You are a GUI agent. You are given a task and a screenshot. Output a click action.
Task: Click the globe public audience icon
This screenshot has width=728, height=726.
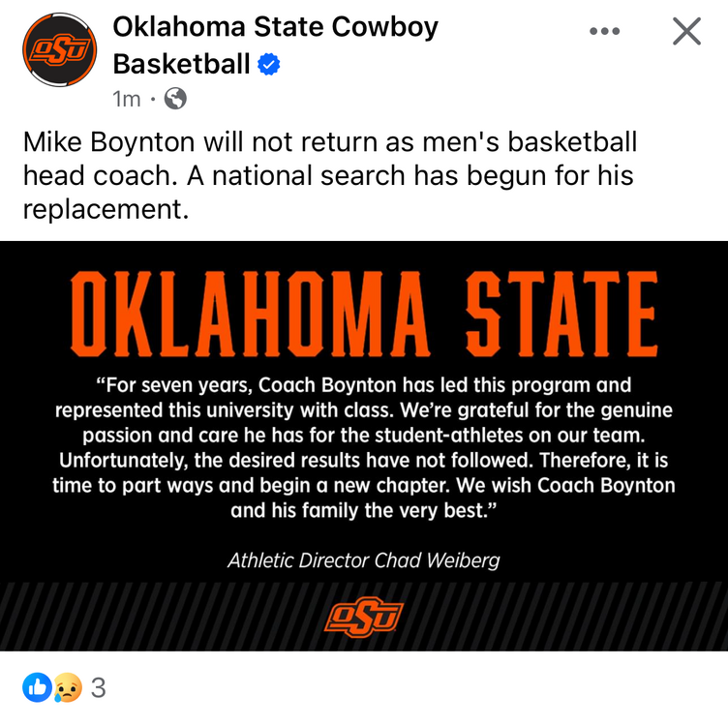(x=175, y=98)
